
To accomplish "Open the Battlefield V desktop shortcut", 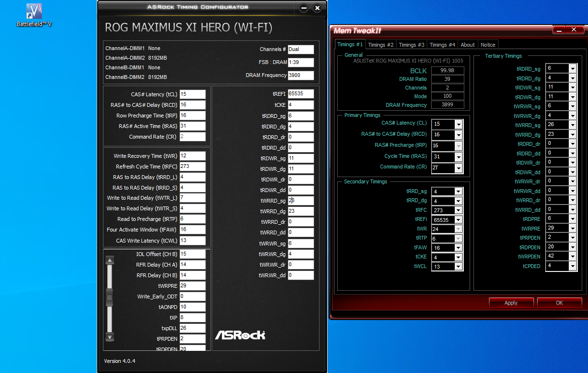I will [x=34, y=14].
